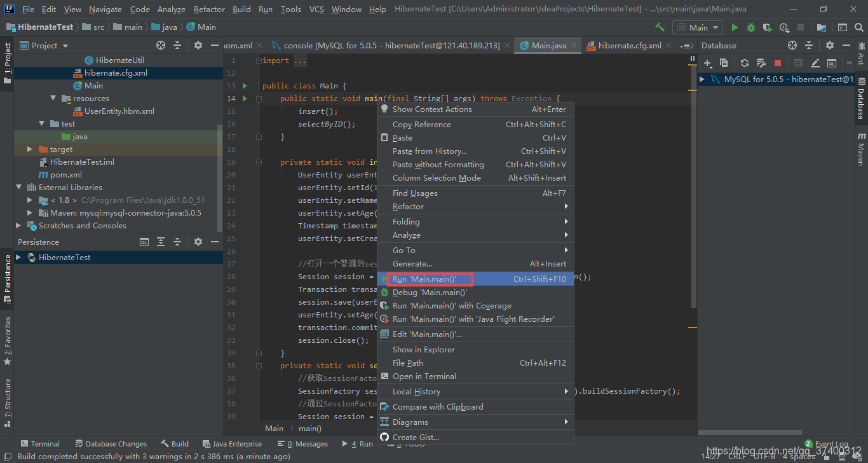This screenshot has height=463, width=868.
Task: Select Paste from History in context menu
Action: (x=475, y=151)
